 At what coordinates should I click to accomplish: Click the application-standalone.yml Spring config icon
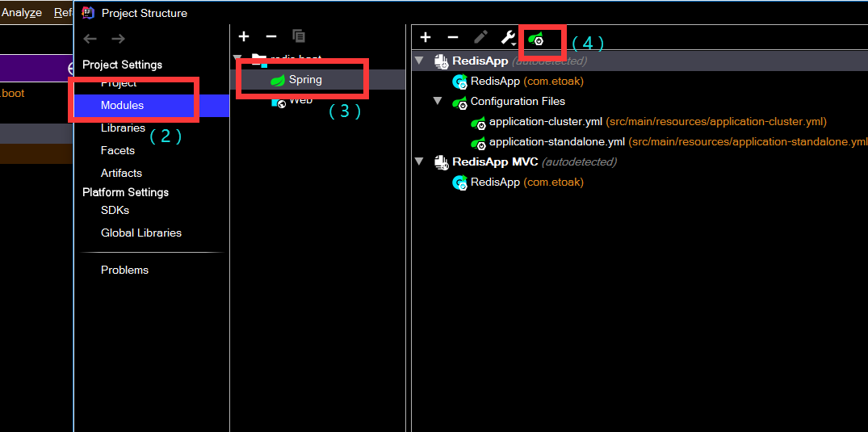[x=478, y=143]
